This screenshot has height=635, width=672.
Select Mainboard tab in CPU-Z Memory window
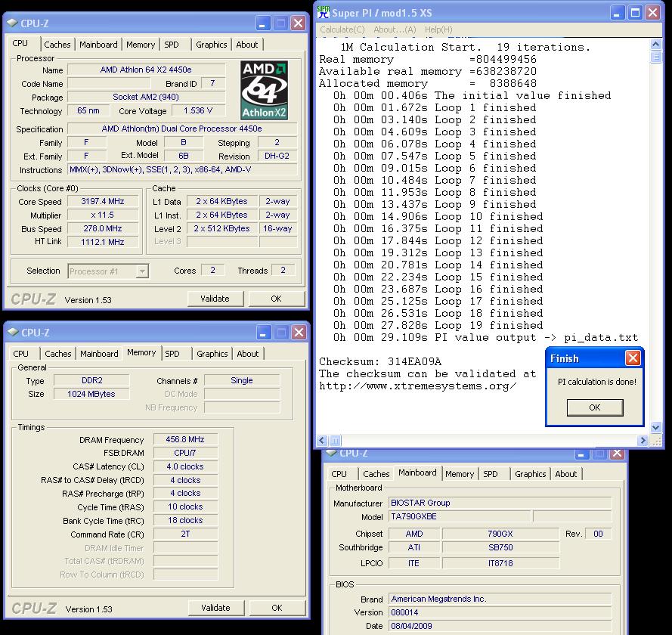click(x=99, y=354)
